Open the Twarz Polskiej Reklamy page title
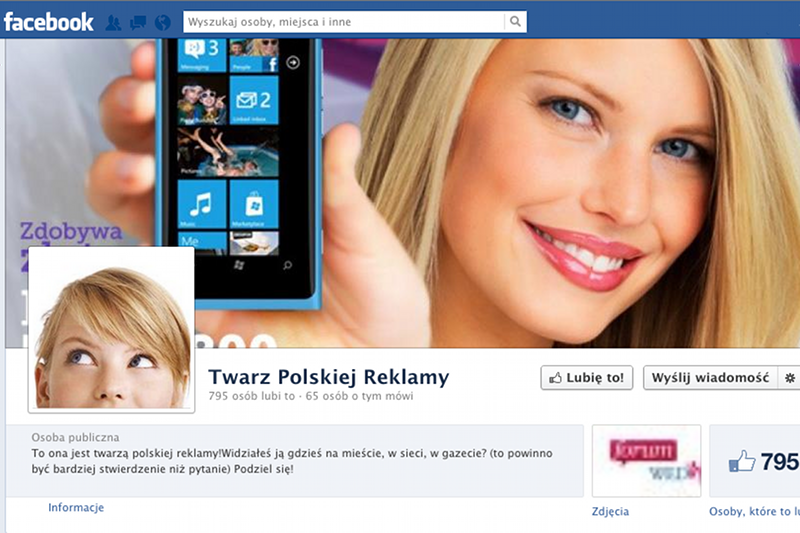Screen dimensions: 800x533 [329, 376]
